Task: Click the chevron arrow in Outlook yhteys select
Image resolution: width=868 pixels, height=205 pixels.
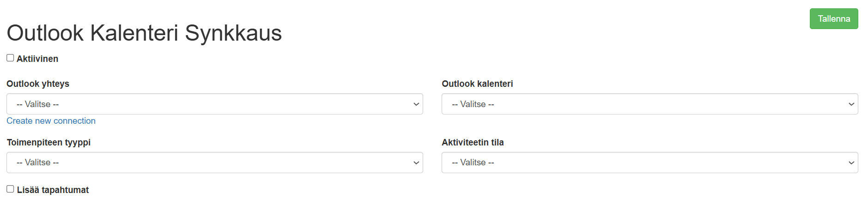Action: click(x=416, y=104)
